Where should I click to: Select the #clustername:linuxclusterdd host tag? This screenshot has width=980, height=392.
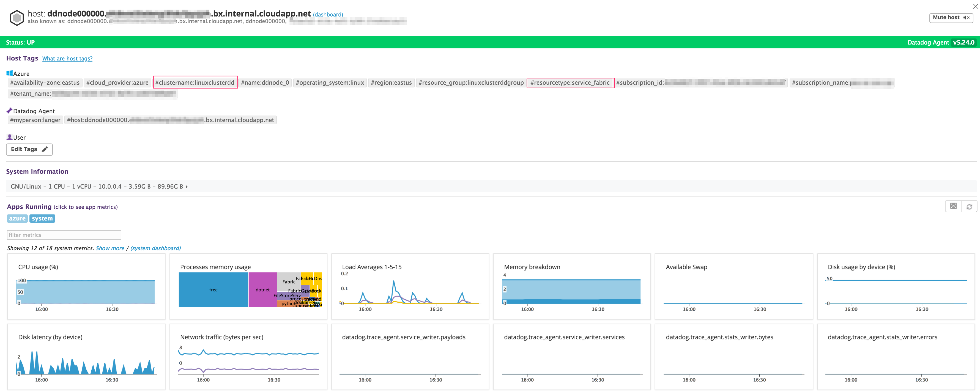(195, 82)
